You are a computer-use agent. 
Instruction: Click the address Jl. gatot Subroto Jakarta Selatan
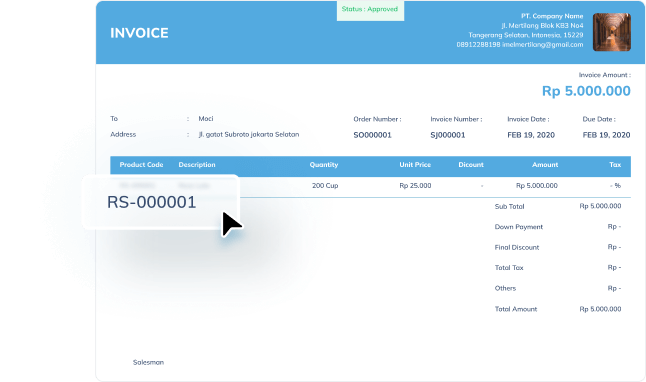[x=249, y=134]
